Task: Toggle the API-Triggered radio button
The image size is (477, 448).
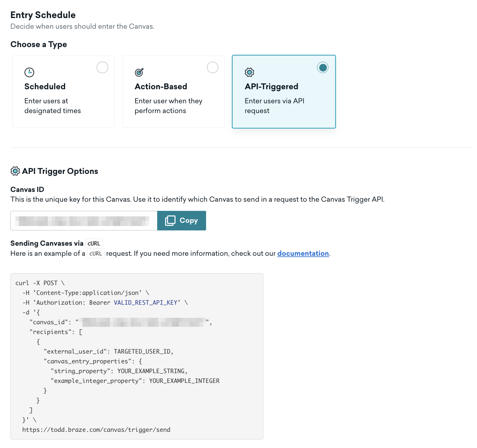Action: [x=323, y=68]
